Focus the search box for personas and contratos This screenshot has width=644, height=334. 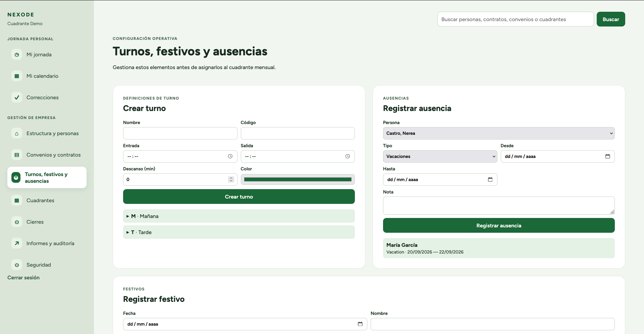516,19
